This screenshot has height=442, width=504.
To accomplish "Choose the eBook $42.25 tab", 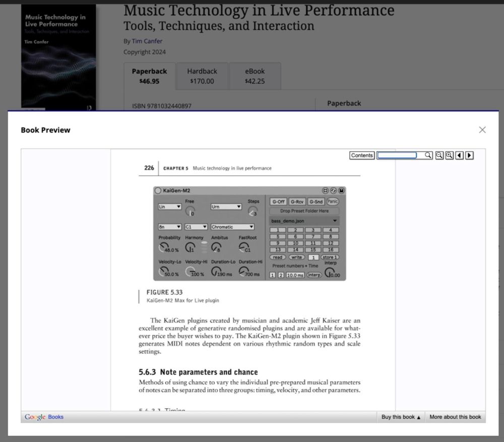I will pyautogui.click(x=255, y=76).
